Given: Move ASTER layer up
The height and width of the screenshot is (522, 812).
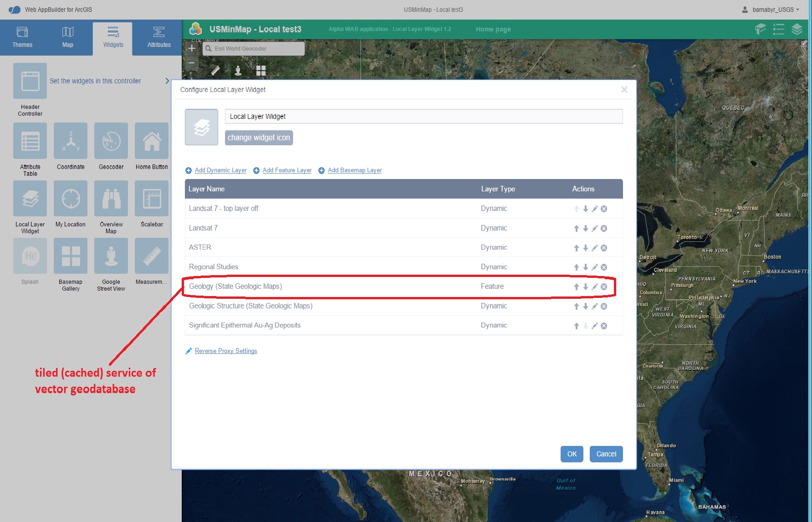Looking at the screenshot, I should point(577,248).
